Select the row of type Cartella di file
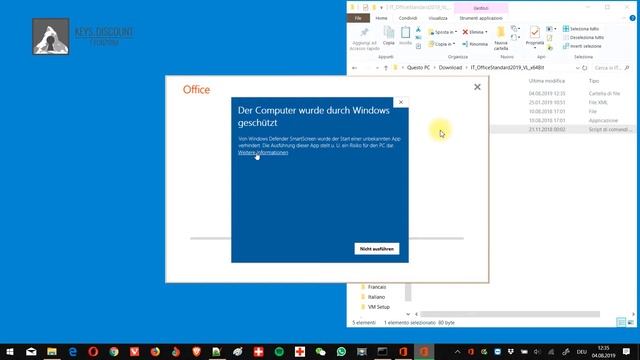Screen dimensions: 640x360 click(563, 93)
